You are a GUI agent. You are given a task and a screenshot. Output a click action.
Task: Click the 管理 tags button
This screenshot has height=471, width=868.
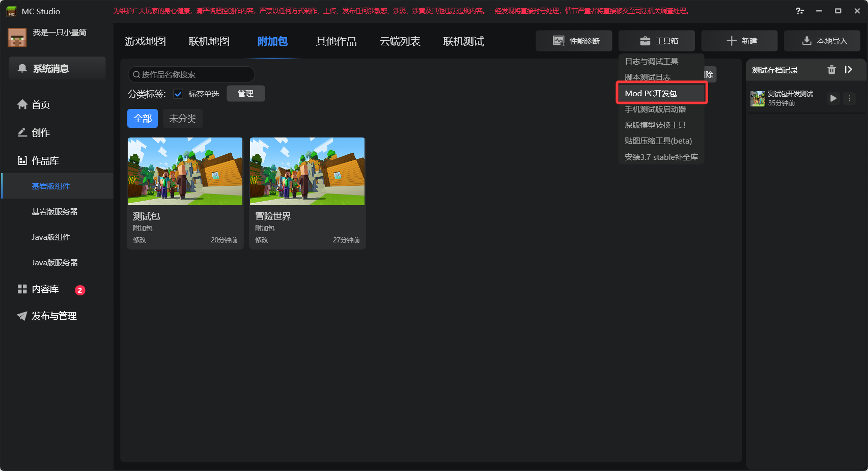tap(245, 94)
